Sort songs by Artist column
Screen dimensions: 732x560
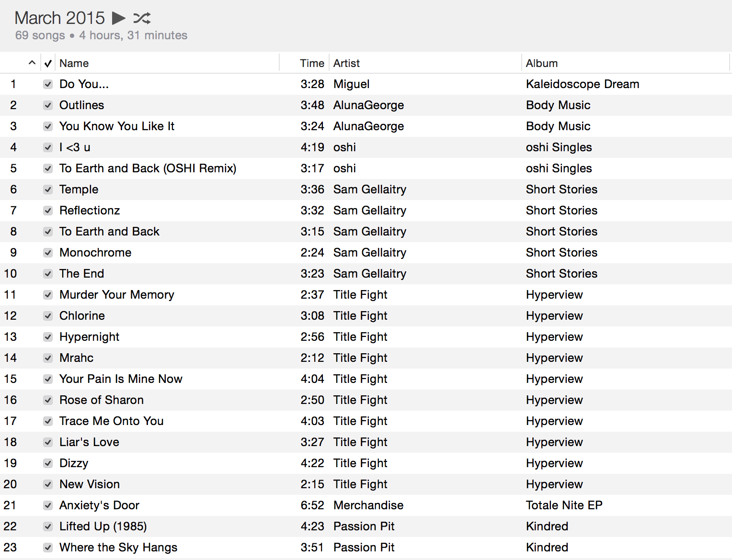click(x=346, y=63)
